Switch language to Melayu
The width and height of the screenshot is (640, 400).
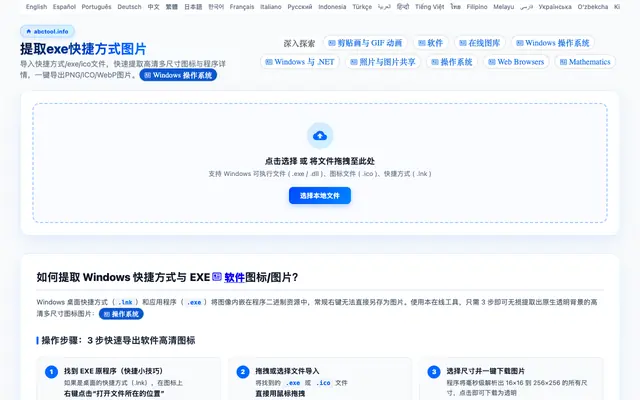pos(503,7)
